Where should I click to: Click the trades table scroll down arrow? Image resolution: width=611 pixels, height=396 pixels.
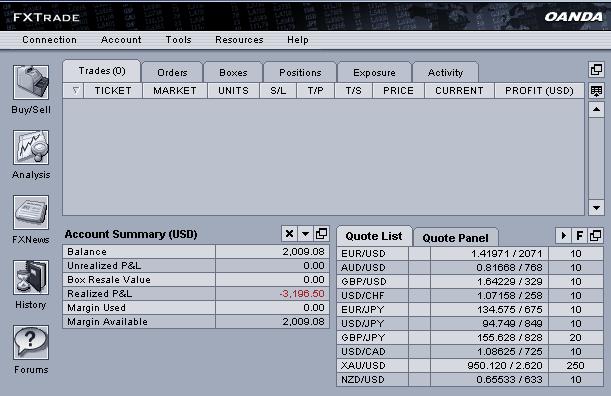[x=596, y=208]
